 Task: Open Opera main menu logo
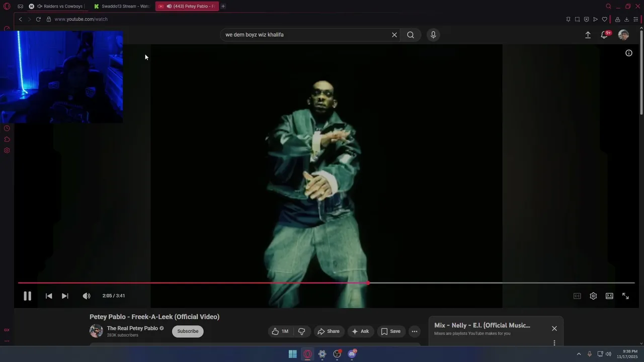pos(7,6)
